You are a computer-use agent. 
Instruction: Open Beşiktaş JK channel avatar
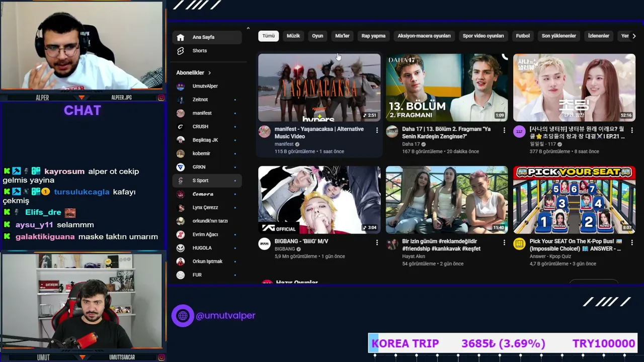(181, 140)
